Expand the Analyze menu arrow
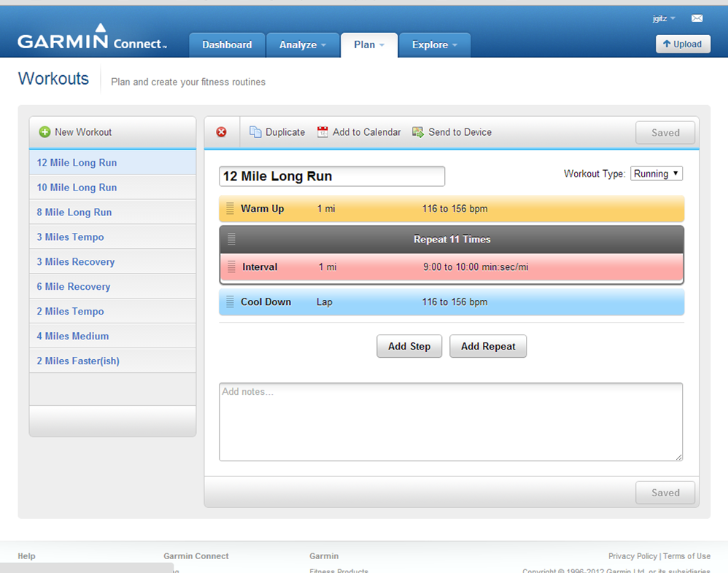 [x=324, y=45]
